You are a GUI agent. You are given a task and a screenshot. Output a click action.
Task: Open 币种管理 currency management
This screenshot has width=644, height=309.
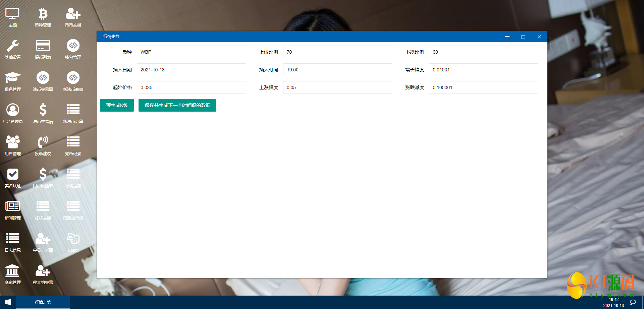43,17
